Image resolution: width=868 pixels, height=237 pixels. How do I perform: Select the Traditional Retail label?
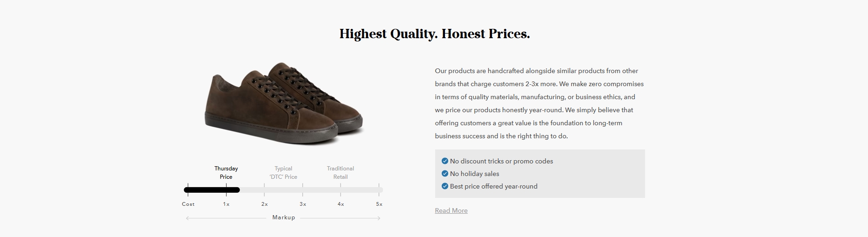click(x=340, y=173)
